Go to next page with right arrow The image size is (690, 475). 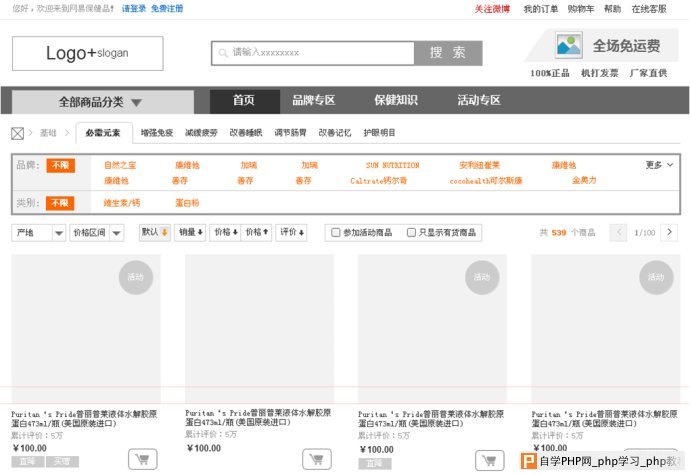pos(669,232)
